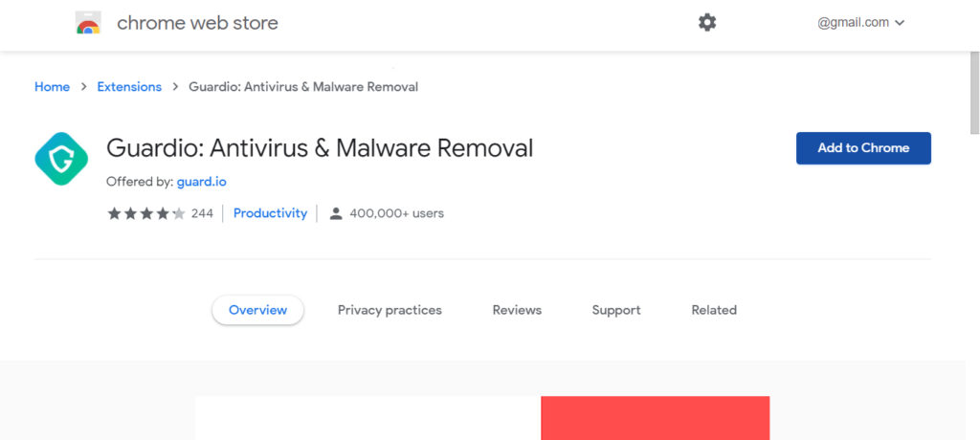Open the guard.io publisher link
Image resolution: width=980 pixels, height=440 pixels.
pyautogui.click(x=201, y=182)
